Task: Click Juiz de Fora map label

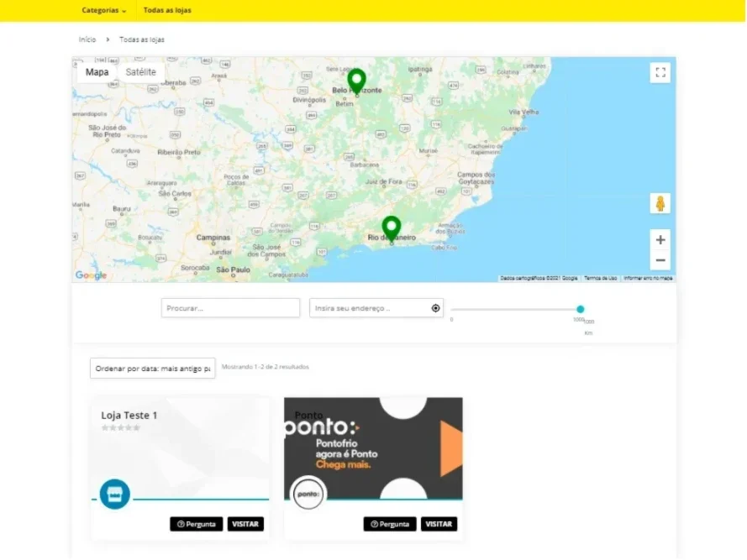Action: click(x=383, y=181)
